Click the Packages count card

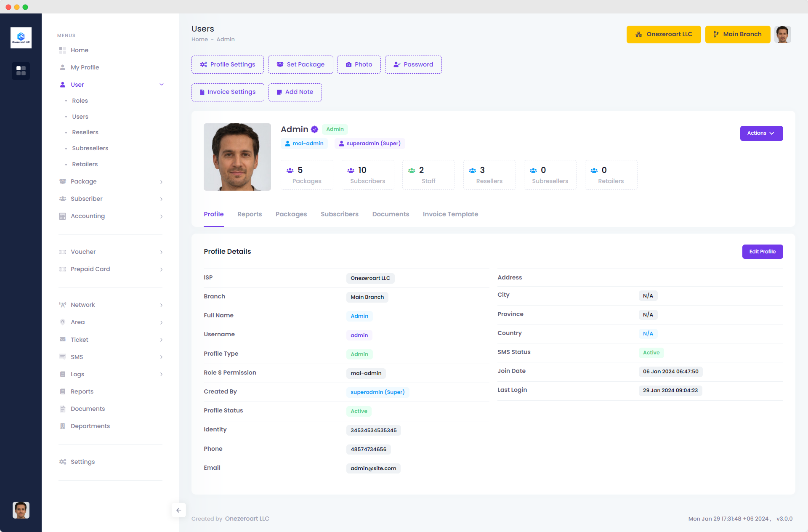pyautogui.click(x=307, y=175)
